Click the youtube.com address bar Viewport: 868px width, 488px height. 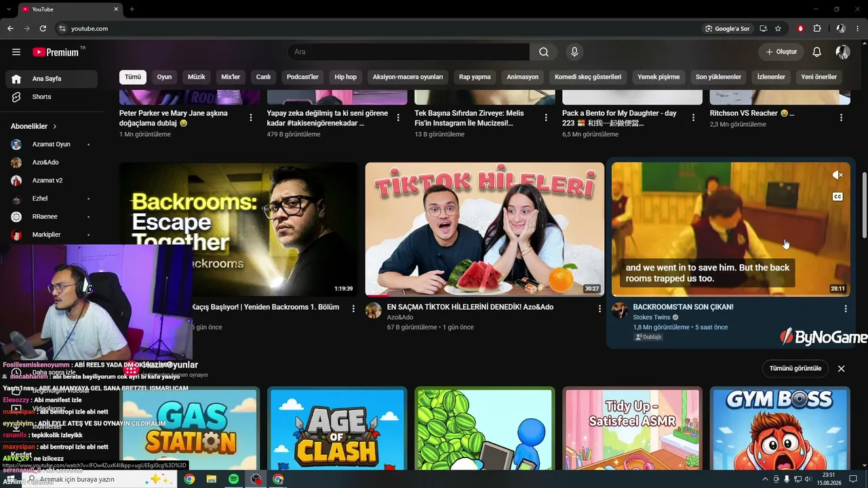380,28
